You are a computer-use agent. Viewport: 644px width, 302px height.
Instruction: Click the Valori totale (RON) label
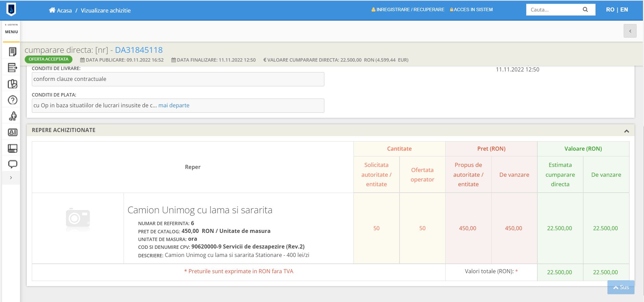(x=491, y=271)
